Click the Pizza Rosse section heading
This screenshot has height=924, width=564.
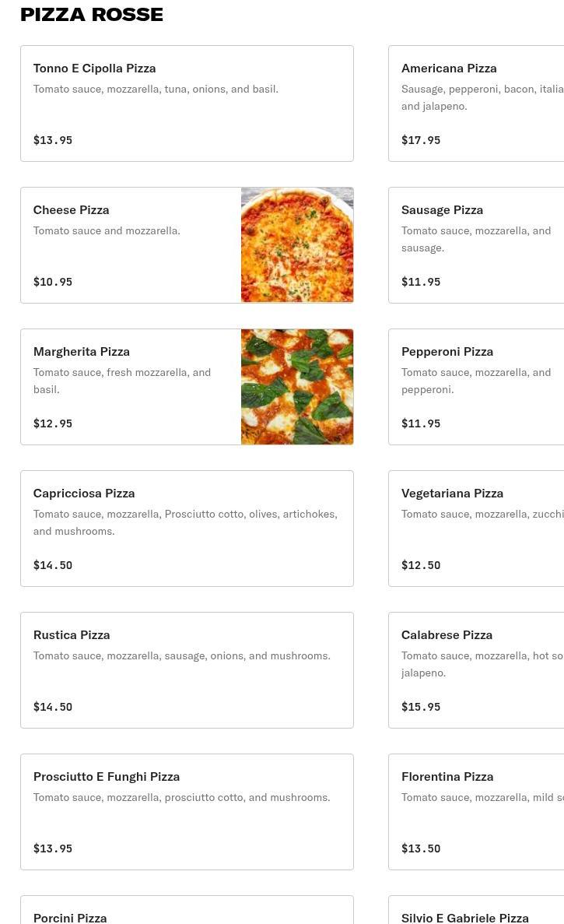pyautogui.click(x=92, y=14)
